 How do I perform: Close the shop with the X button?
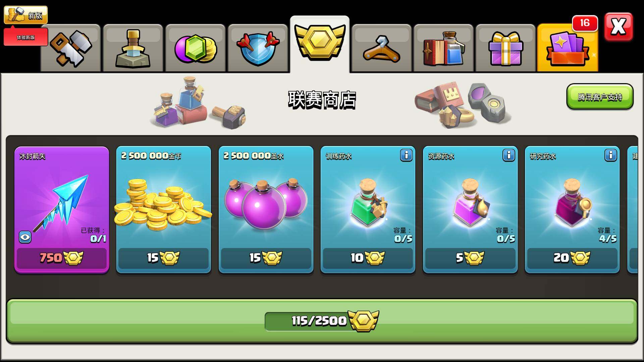619,27
